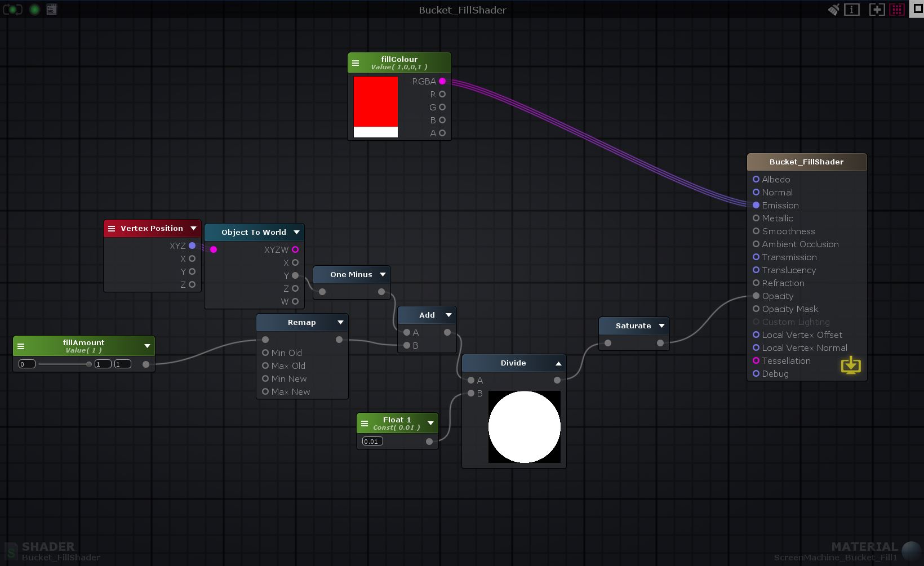Click the Object To World Y output port
Screen dimensions: 924x566
point(295,275)
